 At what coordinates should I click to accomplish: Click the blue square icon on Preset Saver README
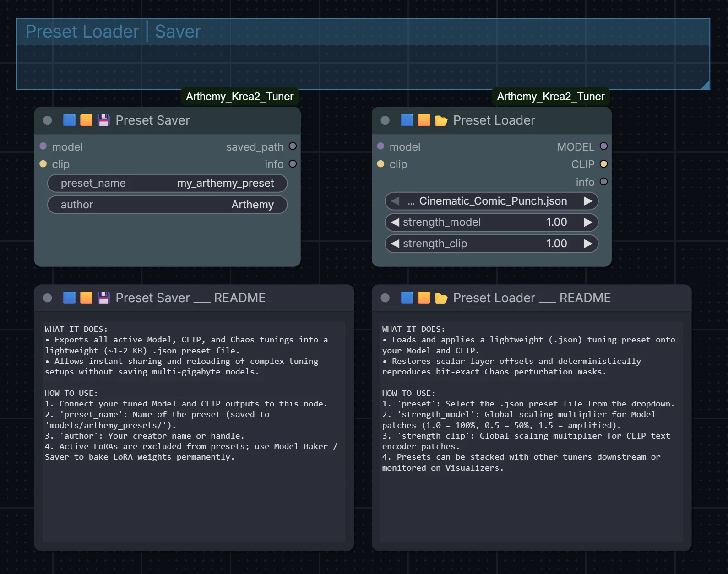coord(69,298)
